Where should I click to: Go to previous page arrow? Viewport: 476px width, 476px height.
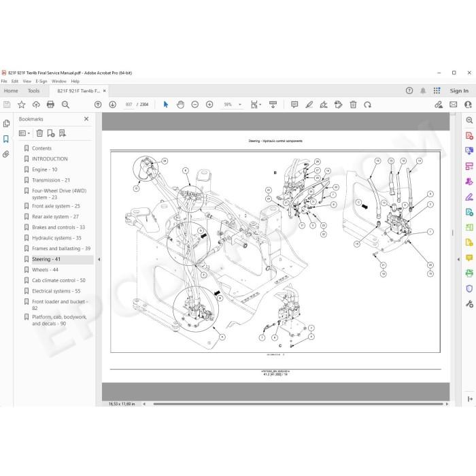point(98,105)
